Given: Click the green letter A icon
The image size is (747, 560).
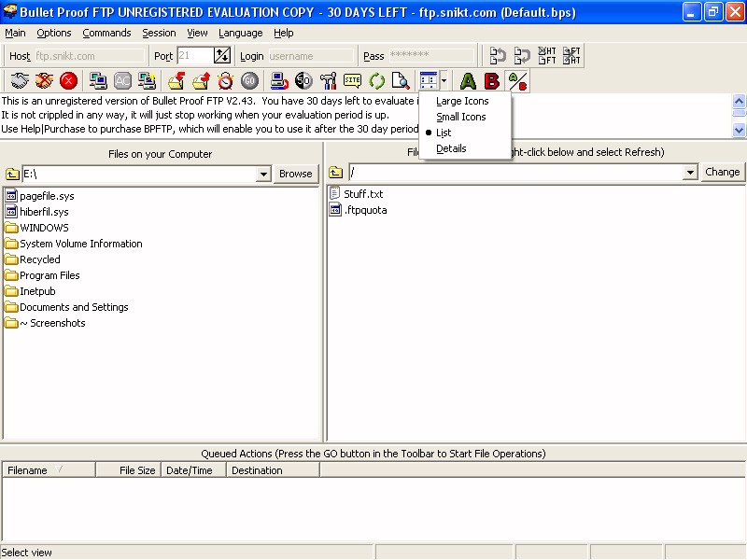Looking at the screenshot, I should point(468,80).
